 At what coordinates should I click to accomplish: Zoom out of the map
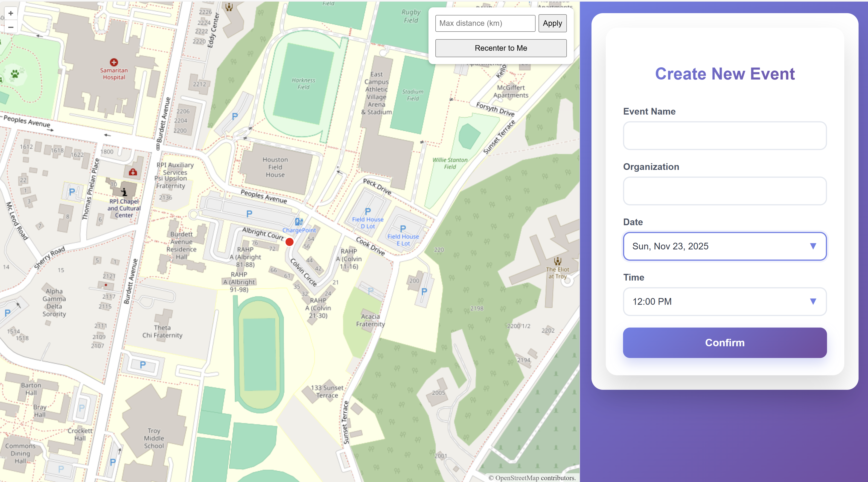point(10,27)
